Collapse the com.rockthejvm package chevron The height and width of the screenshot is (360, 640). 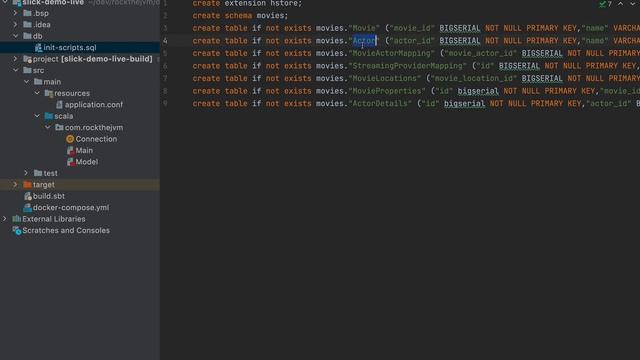(x=48, y=127)
